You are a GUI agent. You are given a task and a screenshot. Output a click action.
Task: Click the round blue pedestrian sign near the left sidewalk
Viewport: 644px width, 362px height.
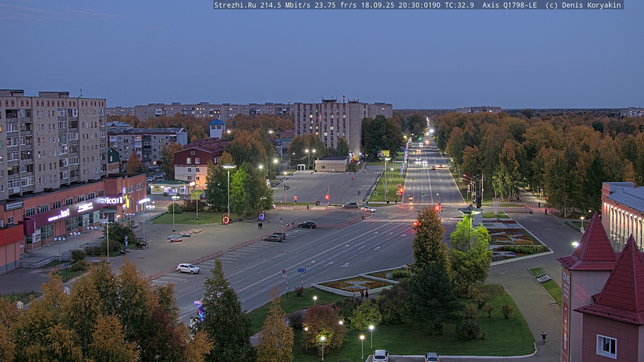pyautogui.click(x=66, y=265)
